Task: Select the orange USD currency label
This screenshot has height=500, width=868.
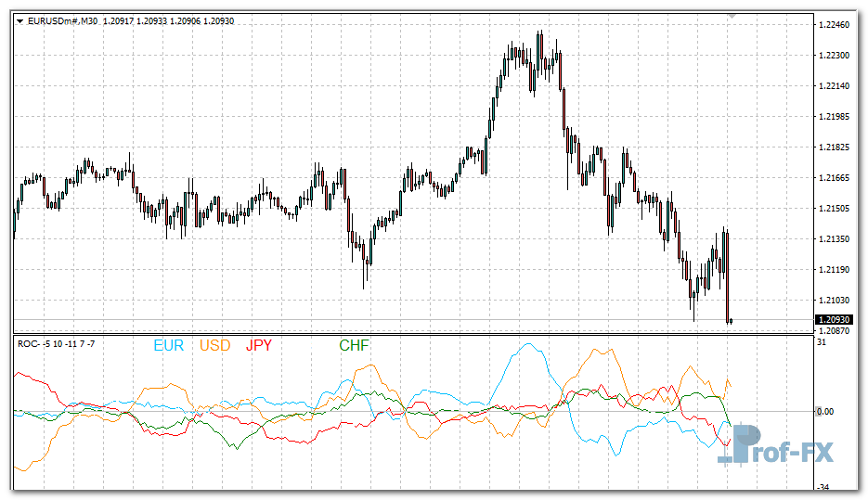Action: [x=215, y=346]
